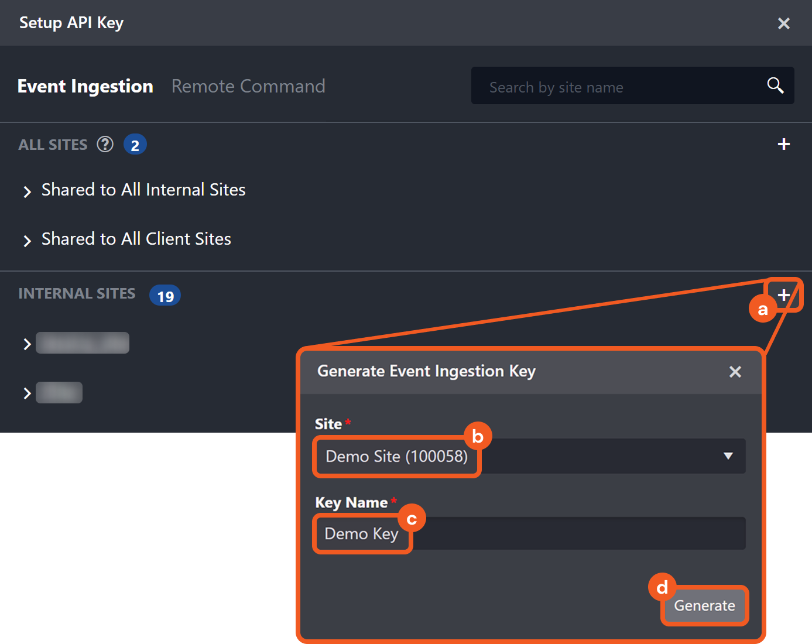The width and height of the screenshot is (812, 644).
Task: Focus the Search by site name field
Action: pyautogui.click(x=621, y=87)
